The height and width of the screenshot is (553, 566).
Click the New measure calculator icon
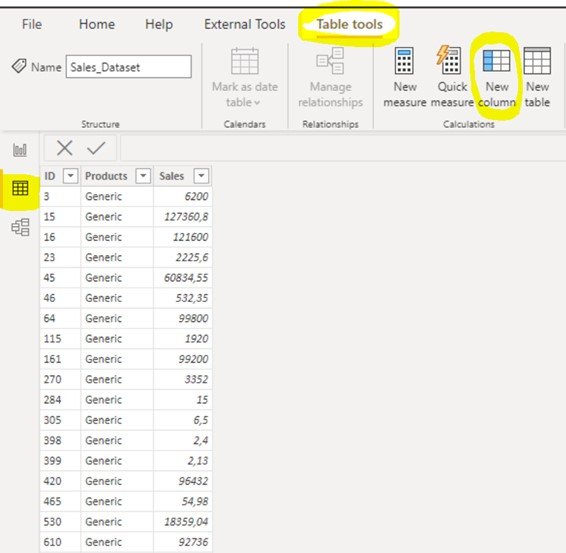404,61
